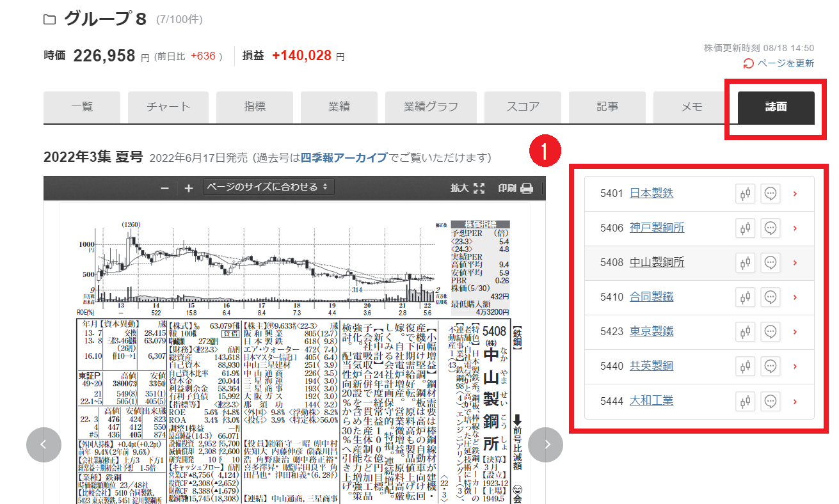Click the 時価 226,958 value
Viewport: 839px width, 504px height.
pos(104,56)
